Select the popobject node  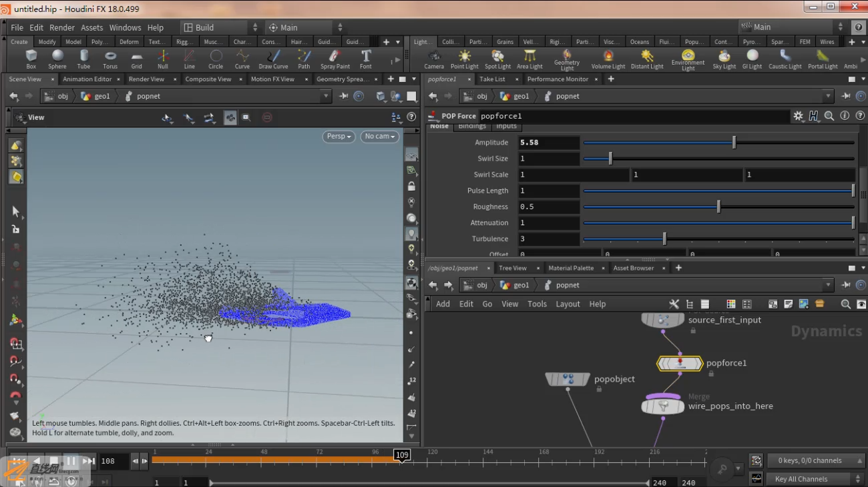pos(568,379)
